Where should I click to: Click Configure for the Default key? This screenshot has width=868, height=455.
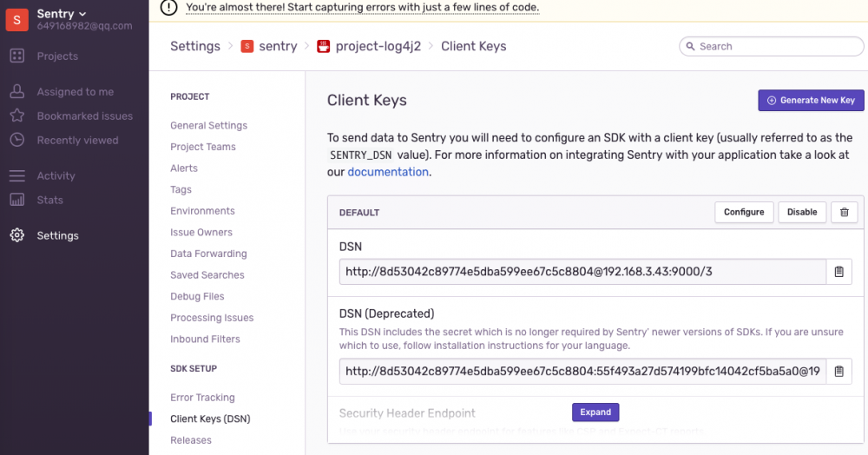click(744, 212)
